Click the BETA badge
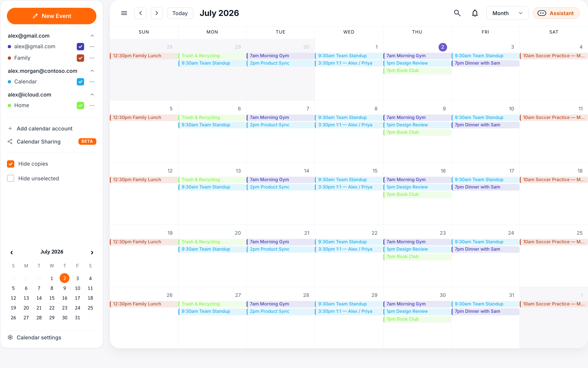Image resolution: width=588 pixels, height=368 pixels. tap(87, 141)
